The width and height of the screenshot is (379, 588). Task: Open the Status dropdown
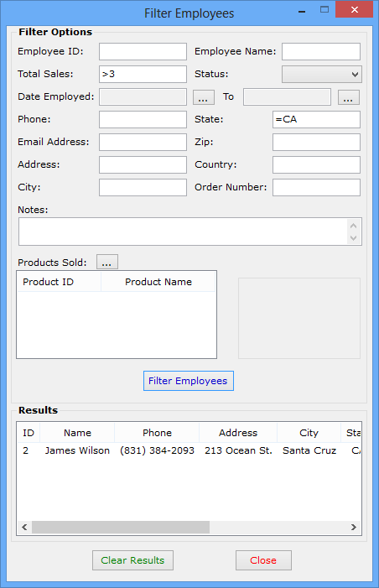[x=322, y=75]
